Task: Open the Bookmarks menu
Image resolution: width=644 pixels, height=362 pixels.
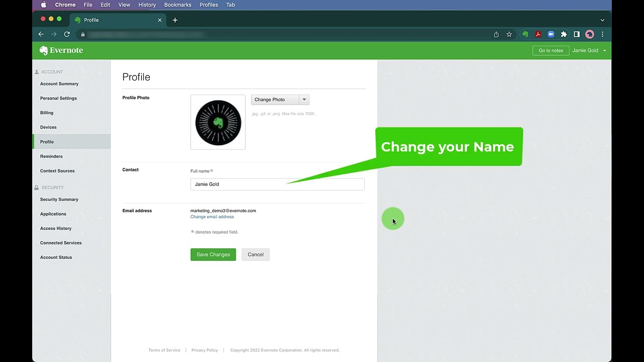Action: [178, 5]
